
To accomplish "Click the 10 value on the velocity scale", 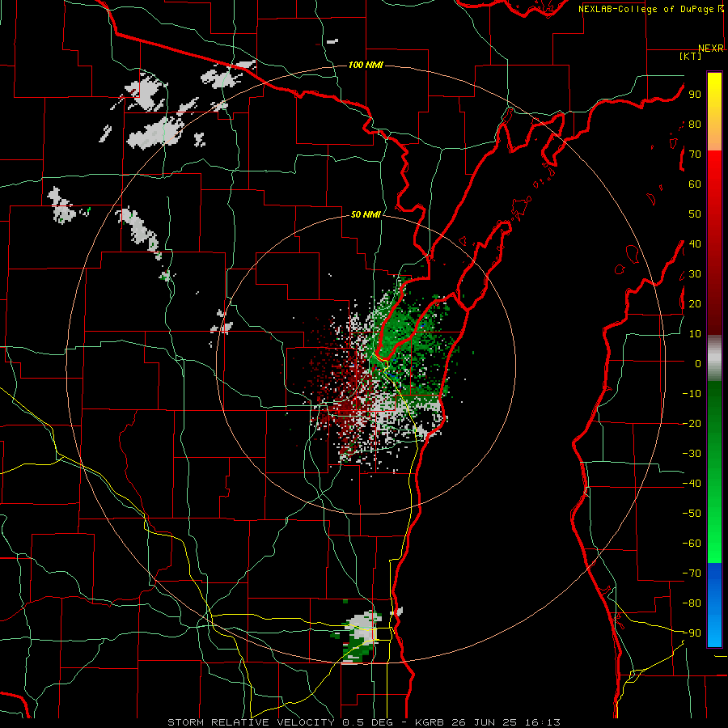I will coord(695,334).
